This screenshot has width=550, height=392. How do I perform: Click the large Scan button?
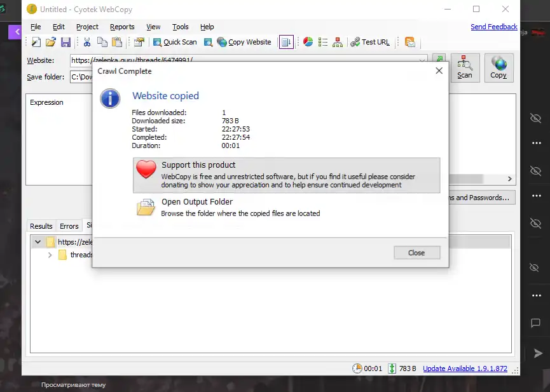[465, 68]
